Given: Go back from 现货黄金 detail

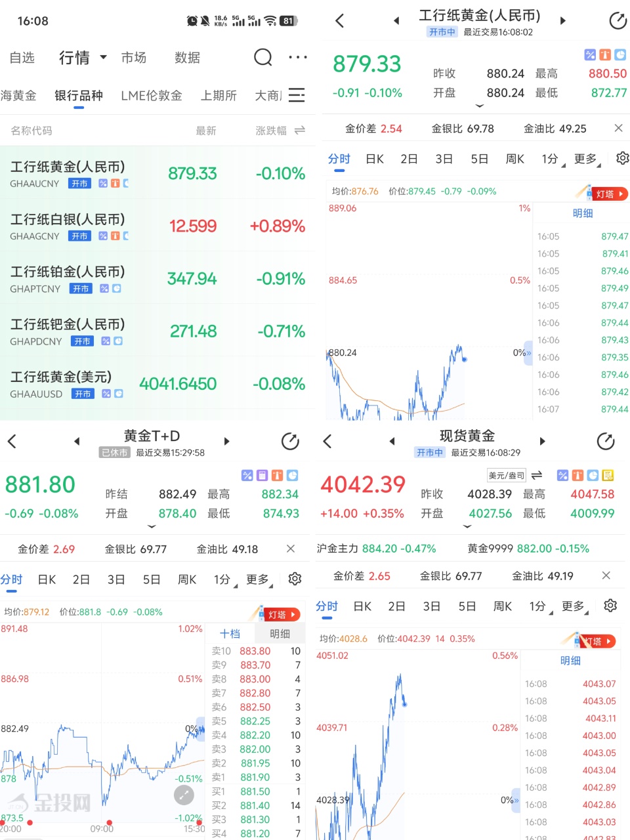Looking at the screenshot, I should click(x=327, y=441).
